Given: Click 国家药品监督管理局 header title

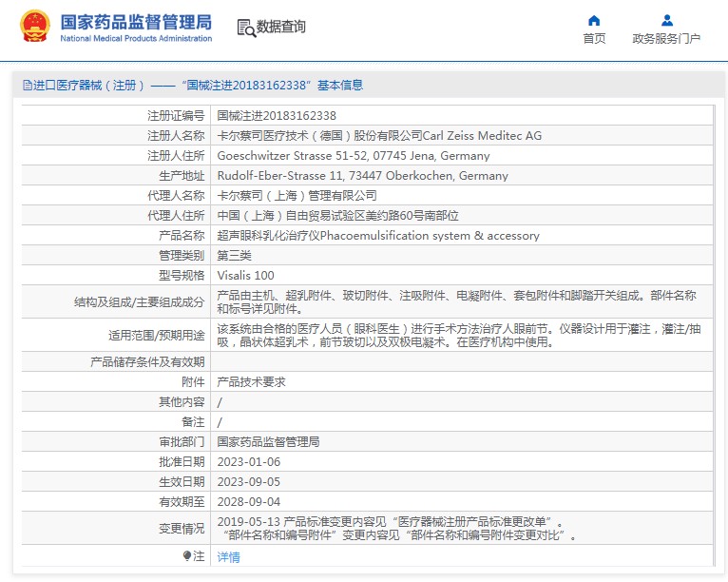Looking at the screenshot, I should point(136,22).
